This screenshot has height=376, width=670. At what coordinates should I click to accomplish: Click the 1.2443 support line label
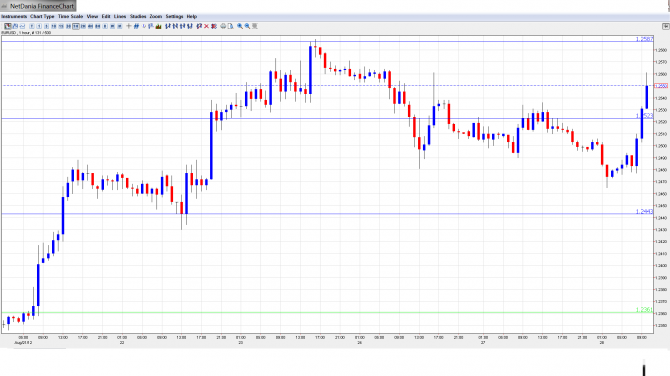pos(644,212)
